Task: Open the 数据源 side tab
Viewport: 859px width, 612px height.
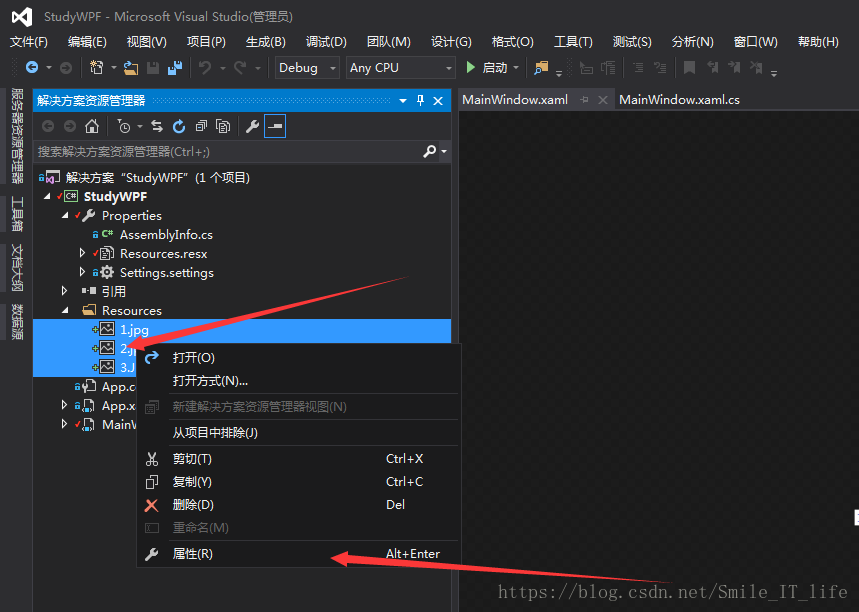Action: pyautogui.click(x=17, y=322)
